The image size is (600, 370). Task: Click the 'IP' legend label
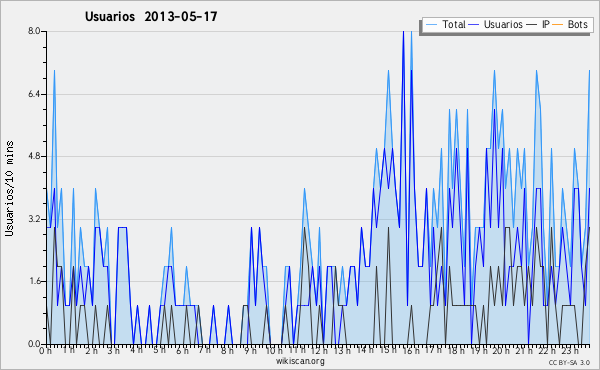546,24
